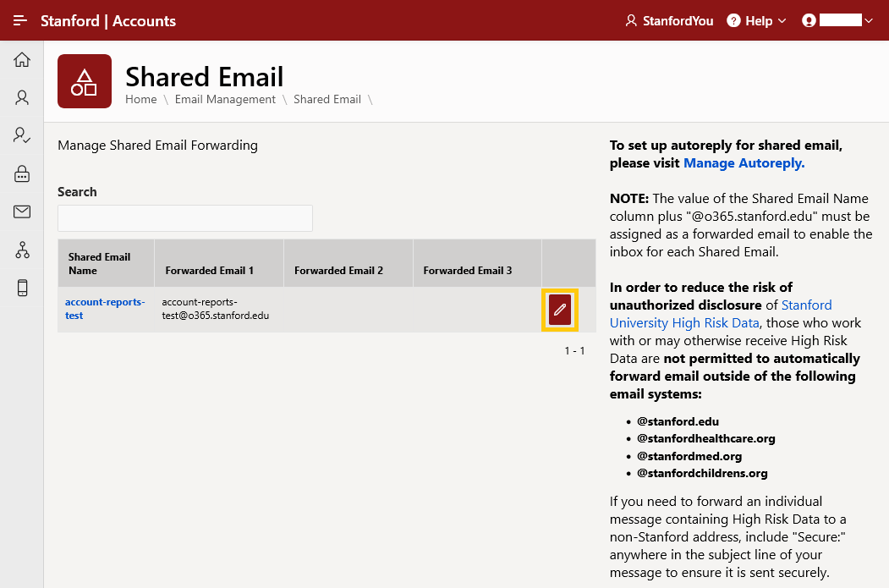Edit the account-reports-test forwarding with pencil icon
The width and height of the screenshot is (889, 588).
(560, 310)
